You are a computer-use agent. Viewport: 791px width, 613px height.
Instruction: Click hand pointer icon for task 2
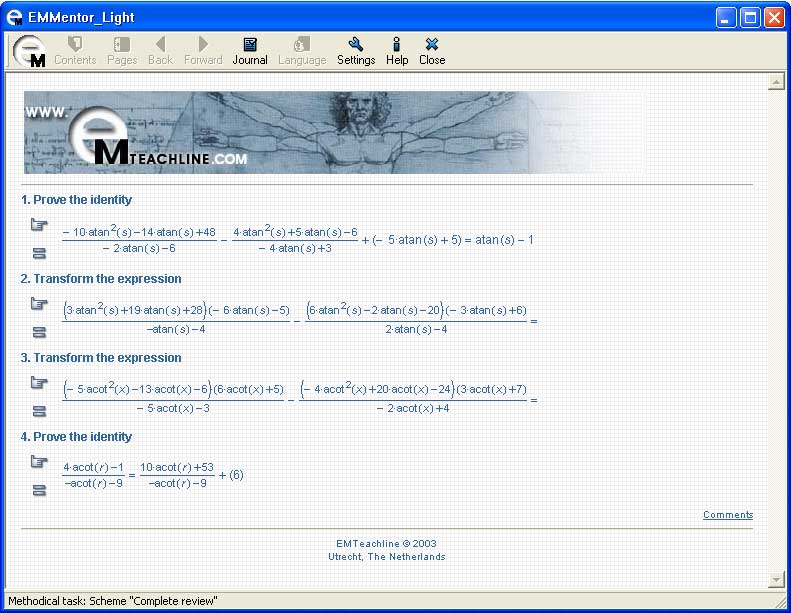[x=39, y=304]
